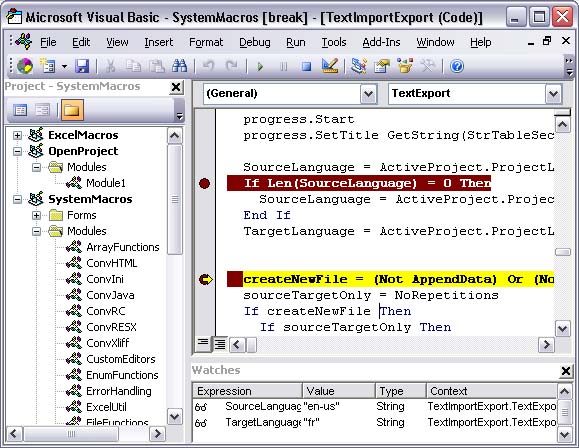Collapse the OpenProject project node
579x448 pixels.
coord(17,151)
